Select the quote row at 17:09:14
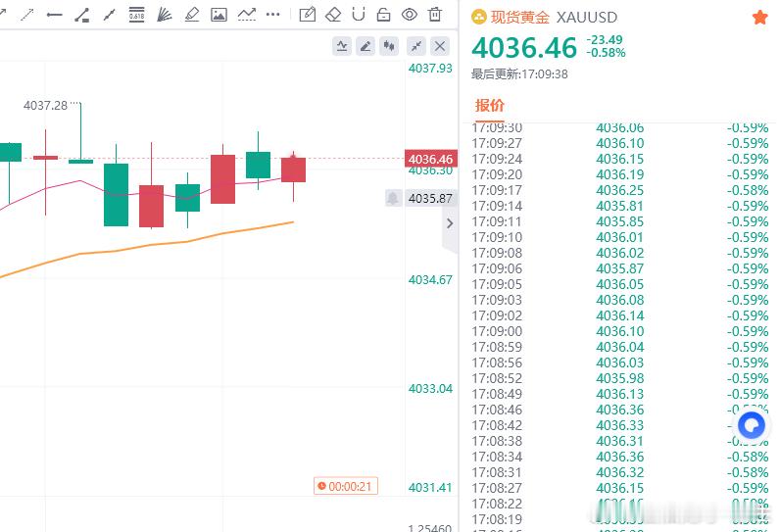Screen dimensions: 780x532 [619, 206]
